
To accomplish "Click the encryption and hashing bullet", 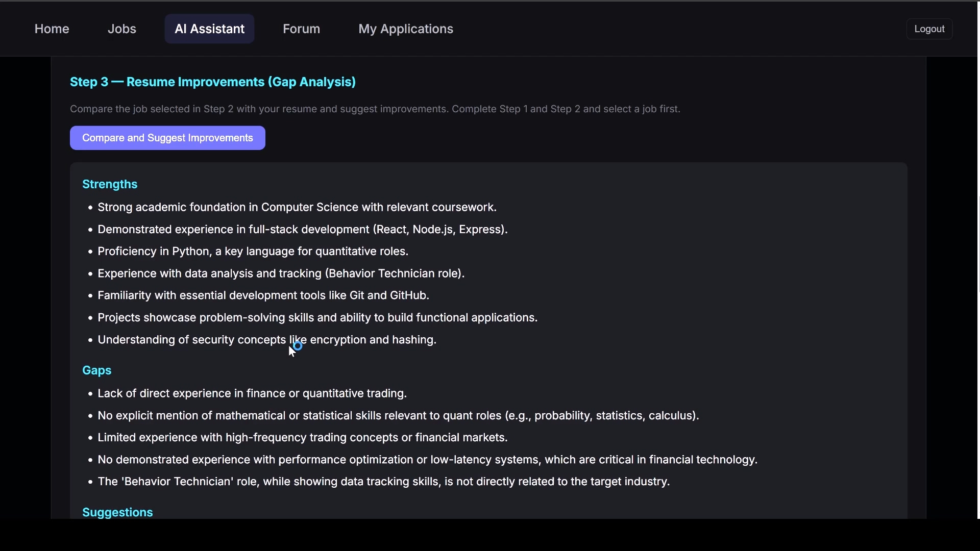I will coord(266,340).
